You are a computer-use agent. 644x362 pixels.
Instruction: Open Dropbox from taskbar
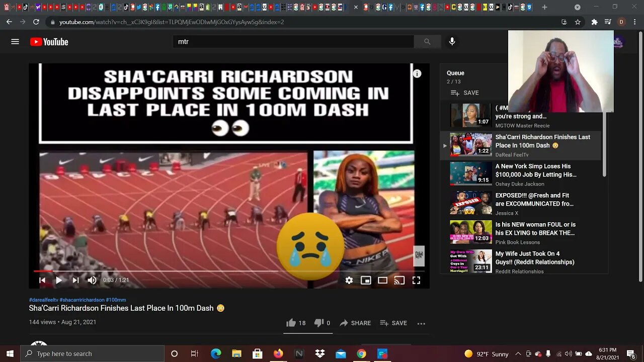[320, 353]
